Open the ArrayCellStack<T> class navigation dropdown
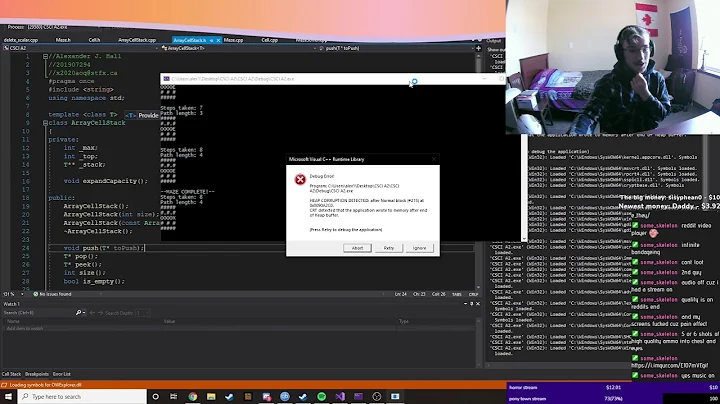This screenshot has height=404, width=720. pos(239,48)
